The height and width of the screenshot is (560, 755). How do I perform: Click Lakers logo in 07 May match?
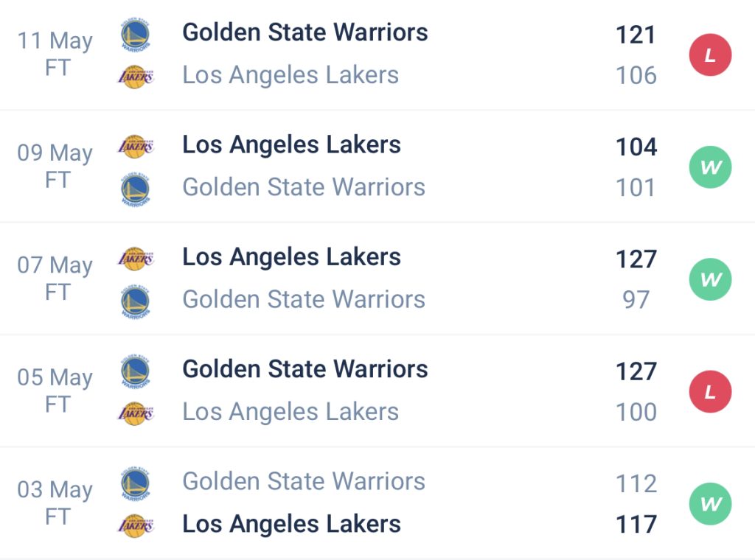pyautogui.click(x=136, y=259)
